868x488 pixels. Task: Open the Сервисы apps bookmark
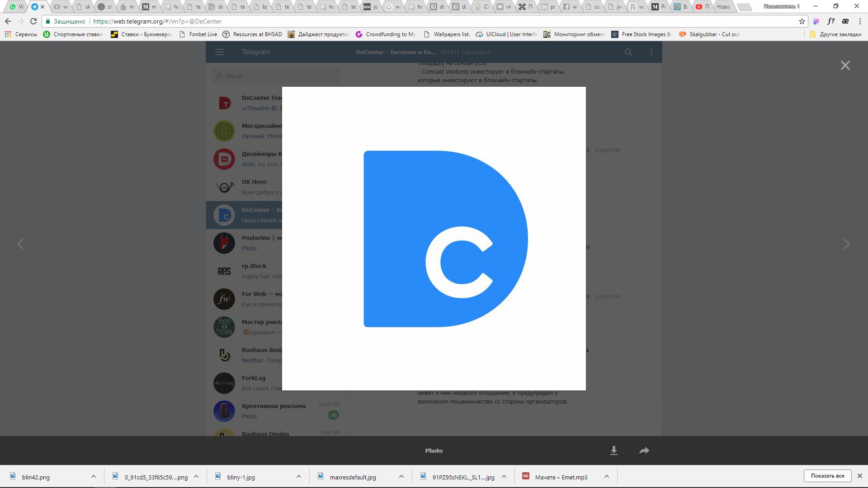(21, 34)
